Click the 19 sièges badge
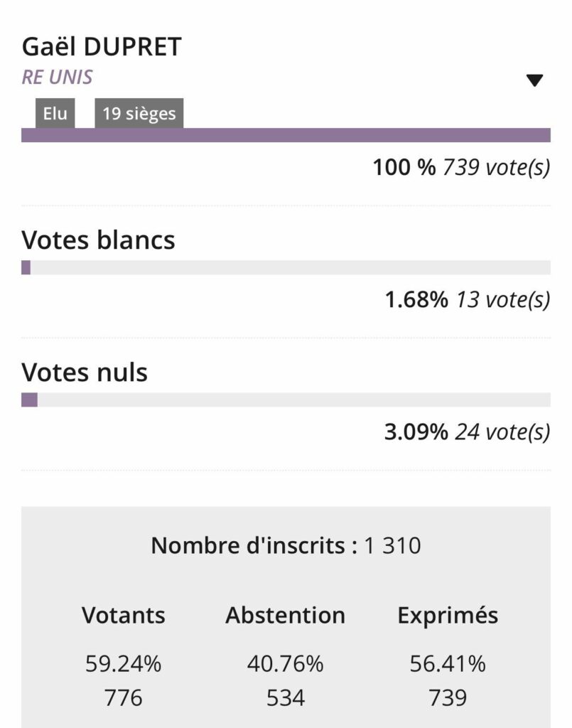Screen dimensions: 572x728 139,114
